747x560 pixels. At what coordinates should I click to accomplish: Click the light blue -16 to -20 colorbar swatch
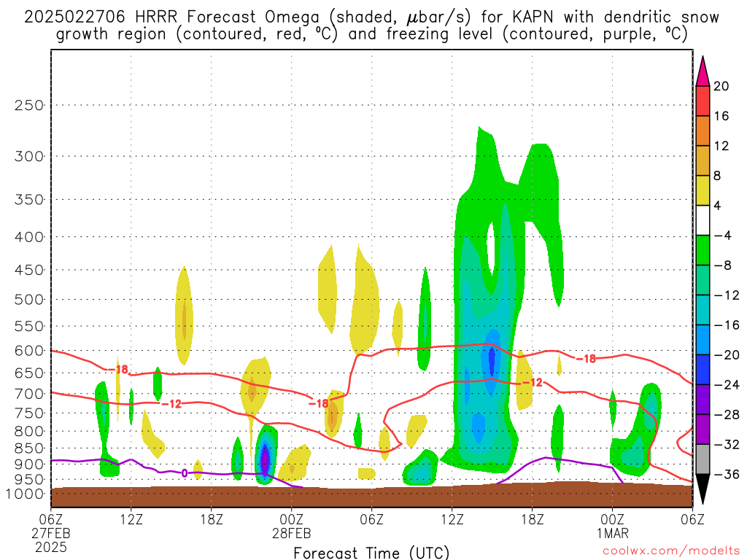pyautogui.click(x=703, y=340)
